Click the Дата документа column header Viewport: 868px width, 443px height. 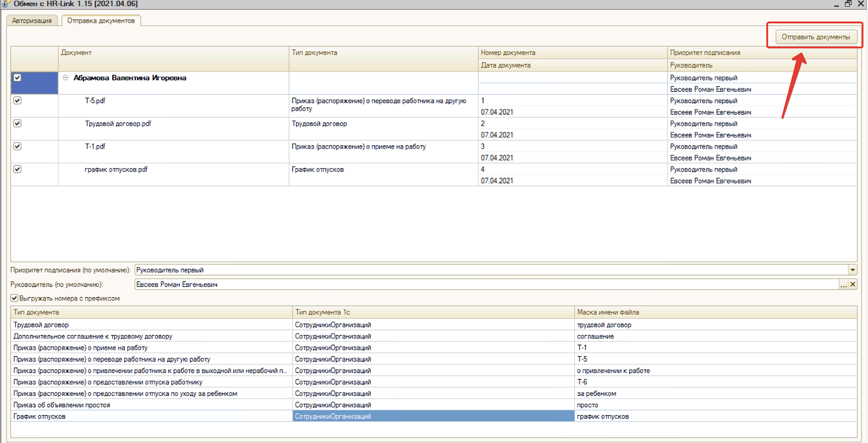(x=573, y=65)
